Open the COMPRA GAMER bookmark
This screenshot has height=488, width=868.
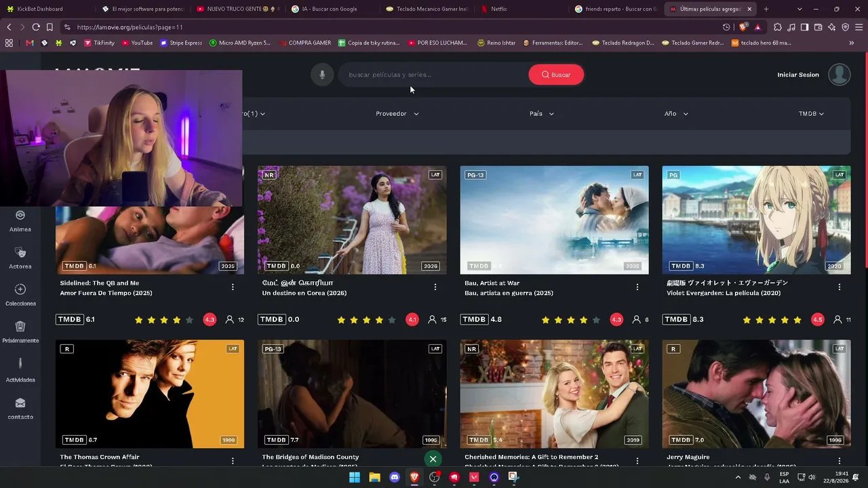click(305, 43)
